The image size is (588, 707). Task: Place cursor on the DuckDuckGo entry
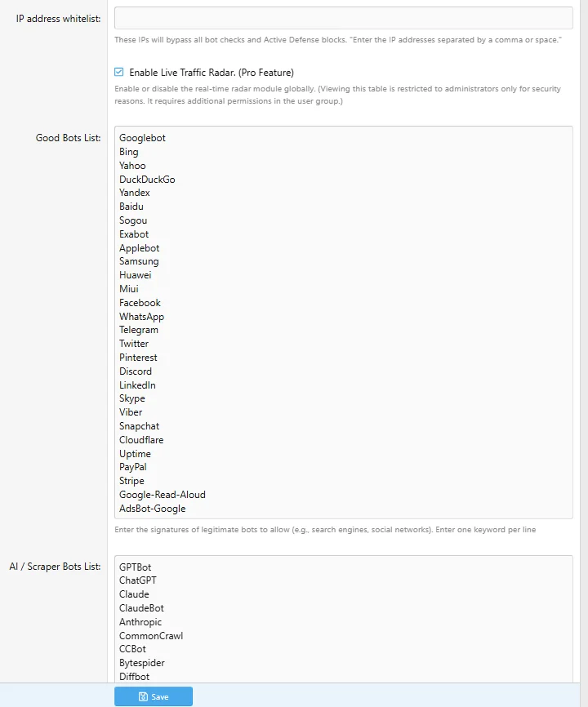pyautogui.click(x=147, y=180)
